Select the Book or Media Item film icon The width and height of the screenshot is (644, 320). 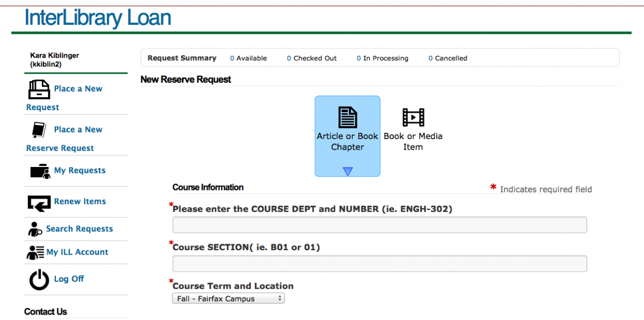tap(413, 117)
